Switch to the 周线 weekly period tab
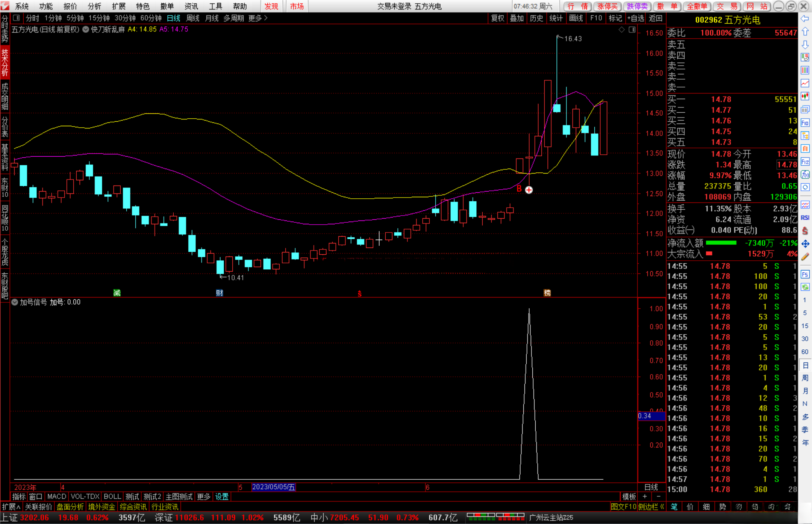Image resolution: width=812 pixels, height=524 pixels. (x=193, y=18)
